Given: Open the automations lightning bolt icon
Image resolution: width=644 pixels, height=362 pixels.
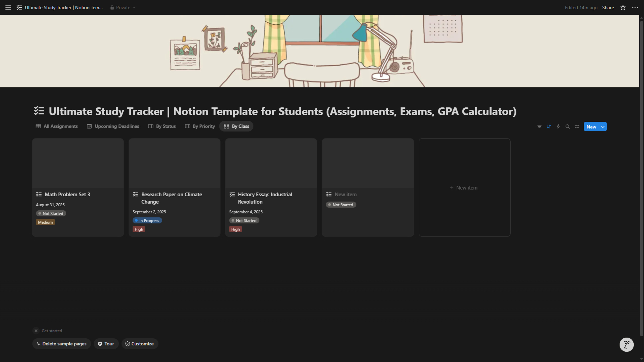Looking at the screenshot, I should coord(558,127).
